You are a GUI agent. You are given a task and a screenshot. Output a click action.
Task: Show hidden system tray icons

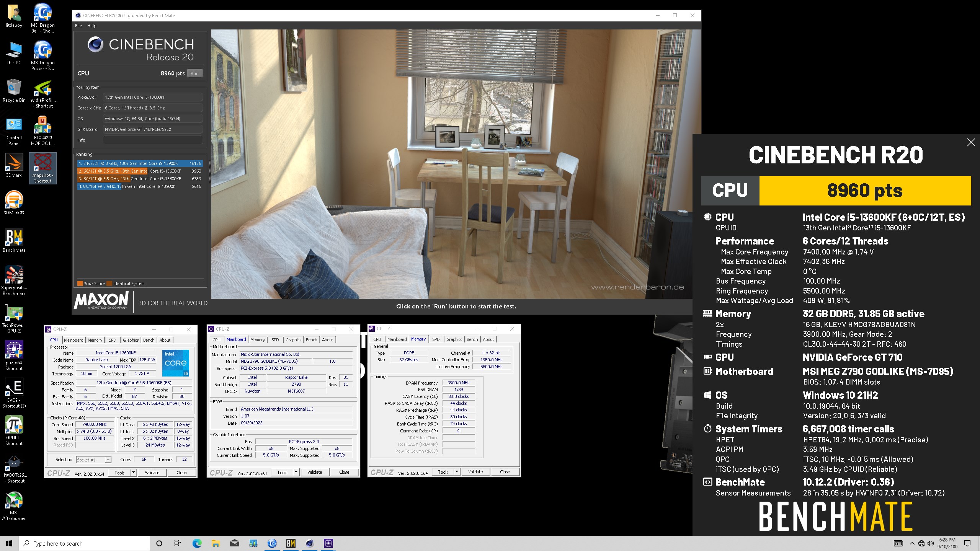(912, 543)
